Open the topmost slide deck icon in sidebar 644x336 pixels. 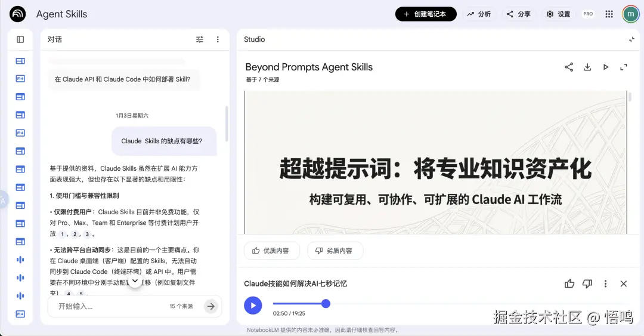[20, 61]
